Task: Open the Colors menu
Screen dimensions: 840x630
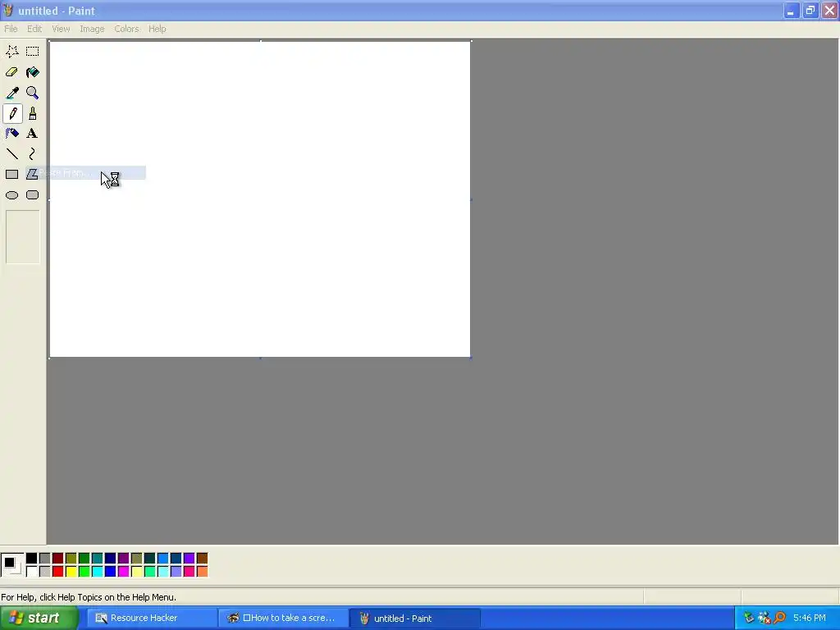Action: point(126,29)
